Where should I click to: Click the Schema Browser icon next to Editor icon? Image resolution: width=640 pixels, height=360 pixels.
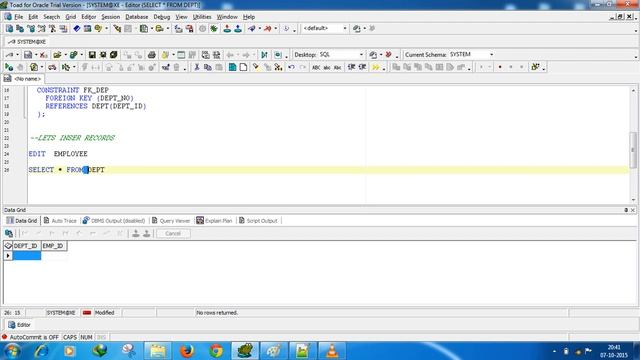tap(20, 29)
